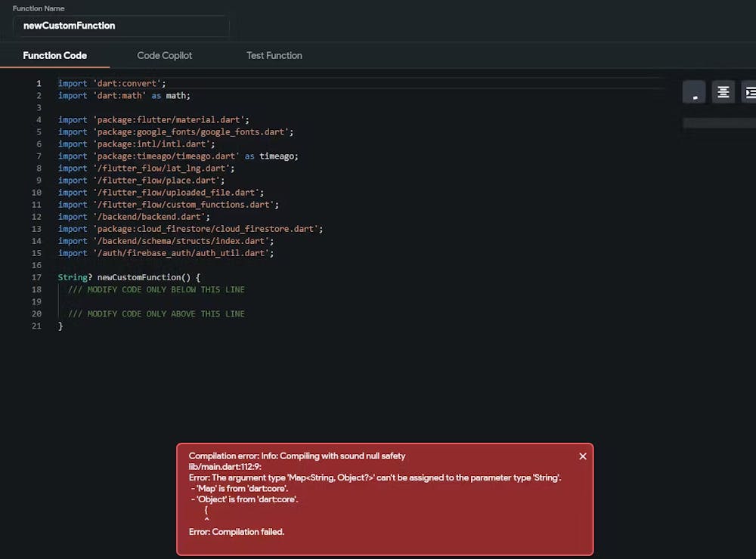The image size is (756, 559).
Task: Click the google_fonts import line
Action: 175,131
